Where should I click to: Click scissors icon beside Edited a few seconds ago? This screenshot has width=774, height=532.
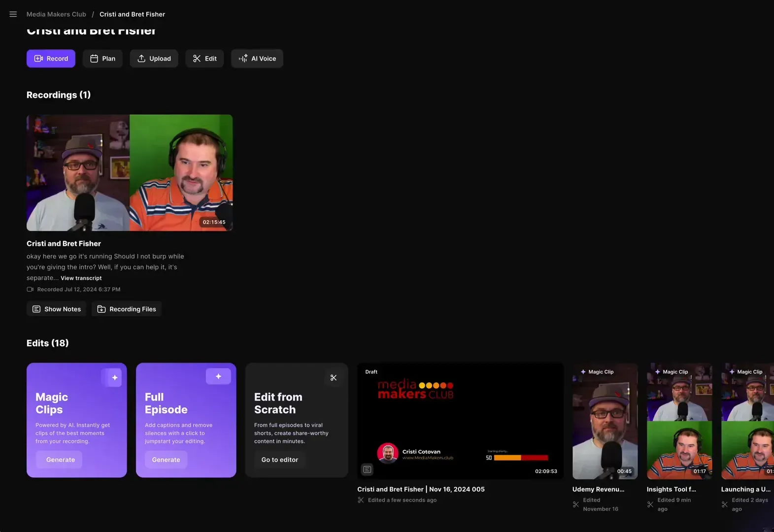pos(361,500)
